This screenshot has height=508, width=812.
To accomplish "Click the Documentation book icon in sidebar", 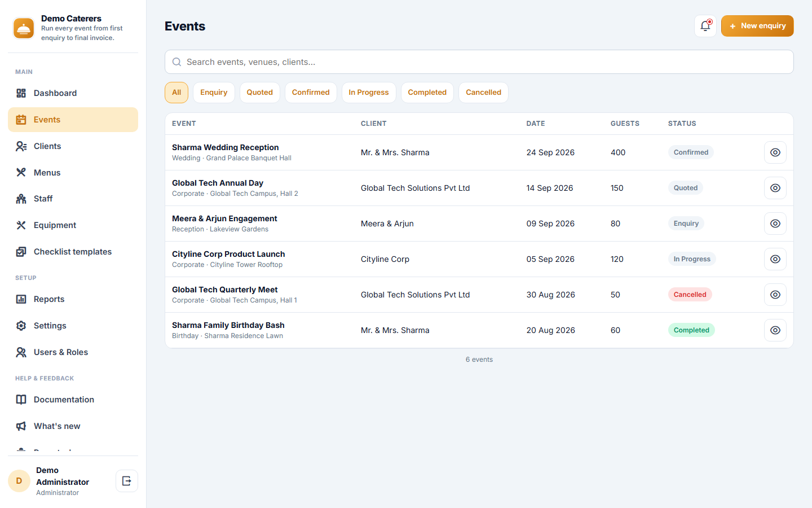I will (21, 400).
